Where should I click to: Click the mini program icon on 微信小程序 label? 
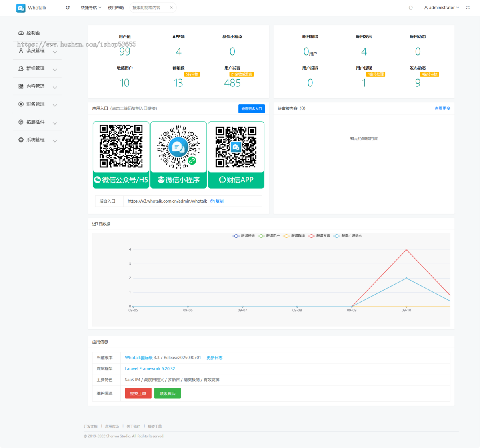(161, 180)
